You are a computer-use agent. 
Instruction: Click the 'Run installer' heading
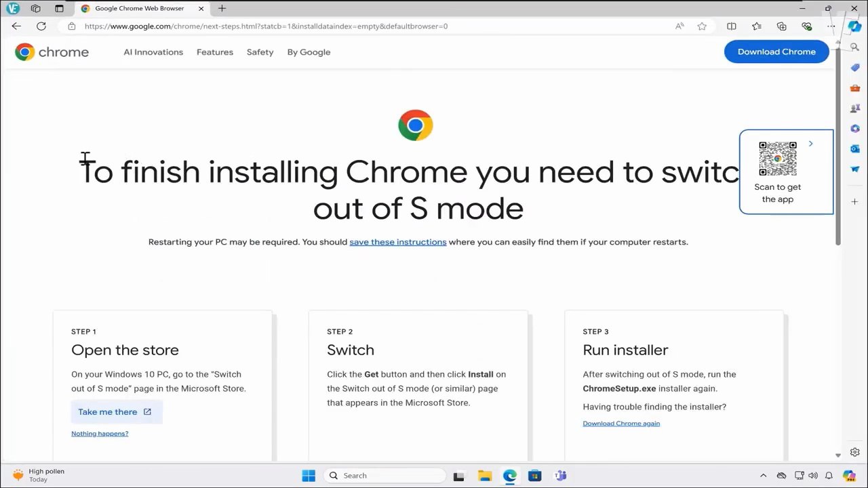(625, 350)
